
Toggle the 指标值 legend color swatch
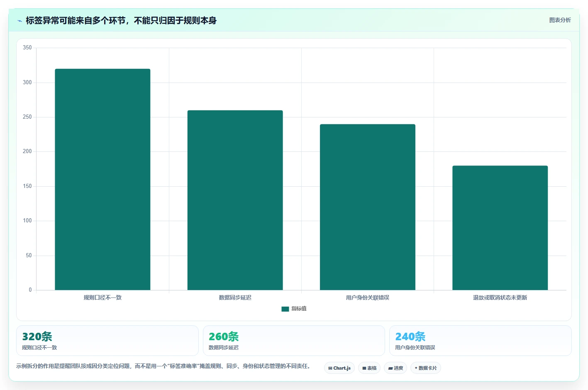pyautogui.click(x=285, y=309)
